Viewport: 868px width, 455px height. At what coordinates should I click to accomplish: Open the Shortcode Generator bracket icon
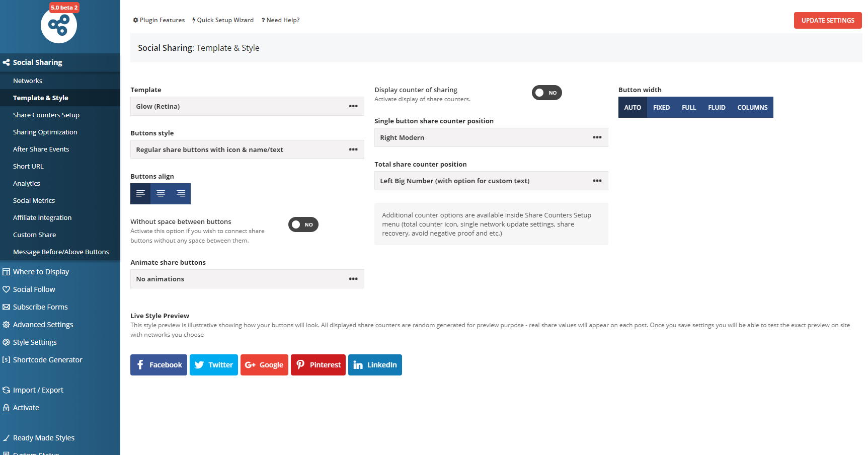6,359
